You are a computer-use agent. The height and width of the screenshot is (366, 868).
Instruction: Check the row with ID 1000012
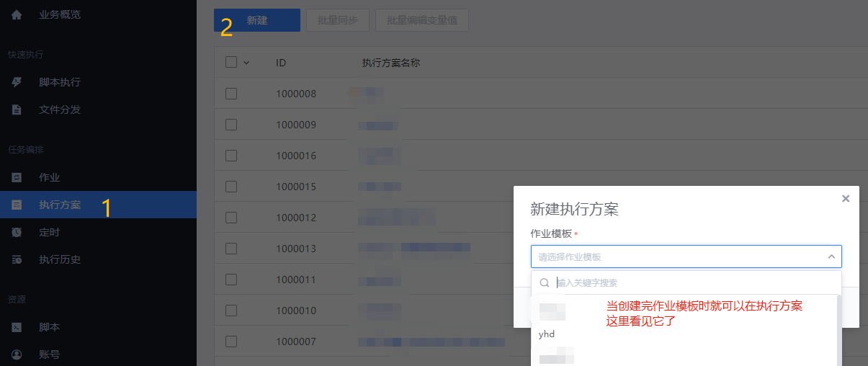point(231,217)
